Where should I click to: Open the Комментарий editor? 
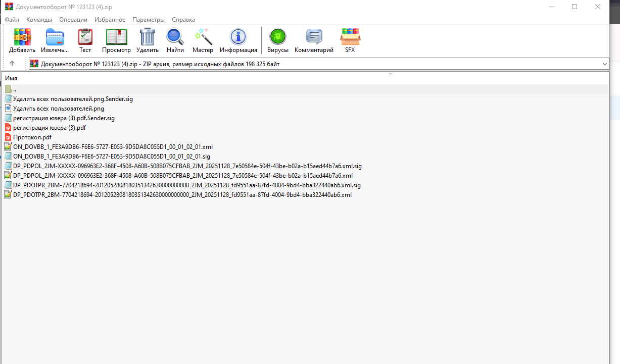tap(314, 37)
